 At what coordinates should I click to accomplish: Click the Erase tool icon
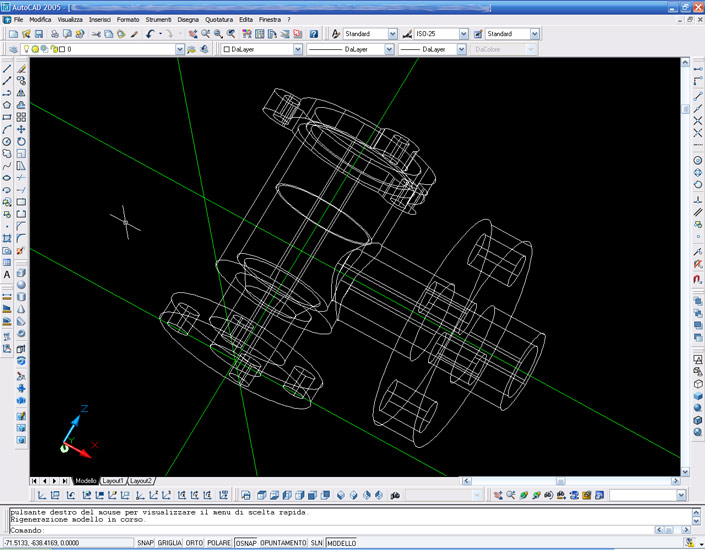[21, 69]
